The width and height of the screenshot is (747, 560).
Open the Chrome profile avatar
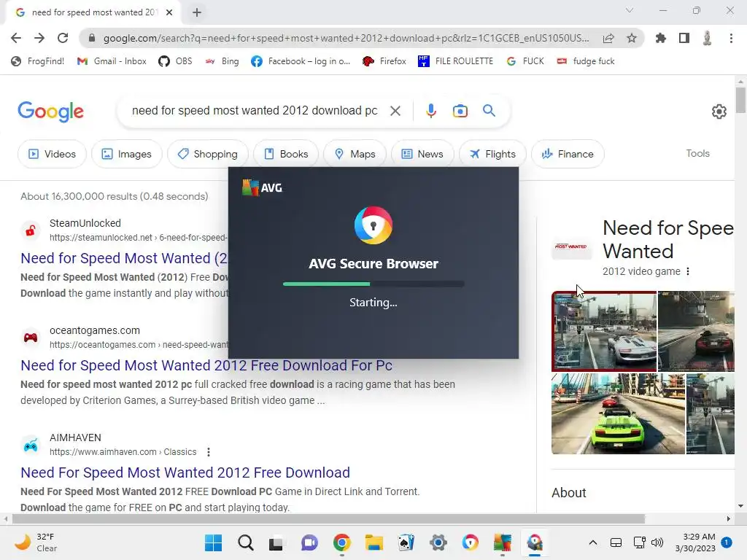pyautogui.click(x=707, y=38)
